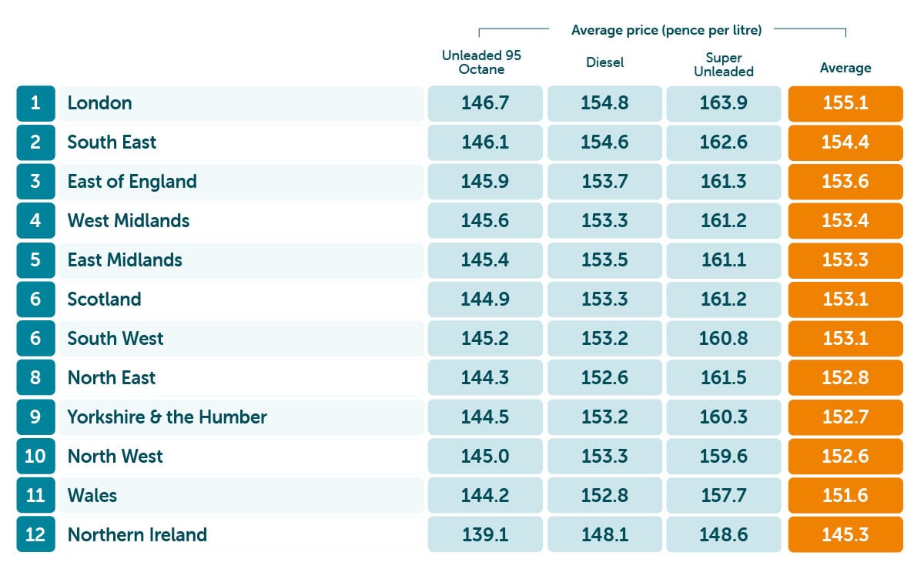Click the rank 6 badge next to Scotland
The height and width of the screenshot is (569, 924).
point(35,300)
